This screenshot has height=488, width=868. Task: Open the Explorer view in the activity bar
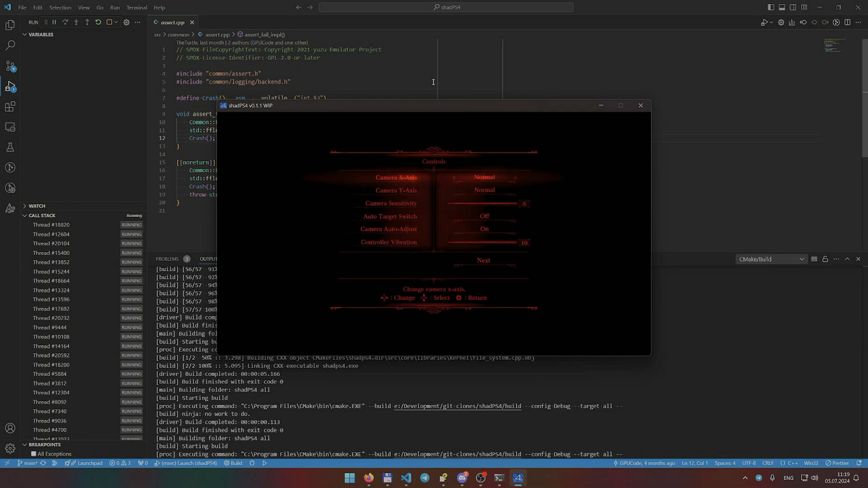tap(10, 25)
